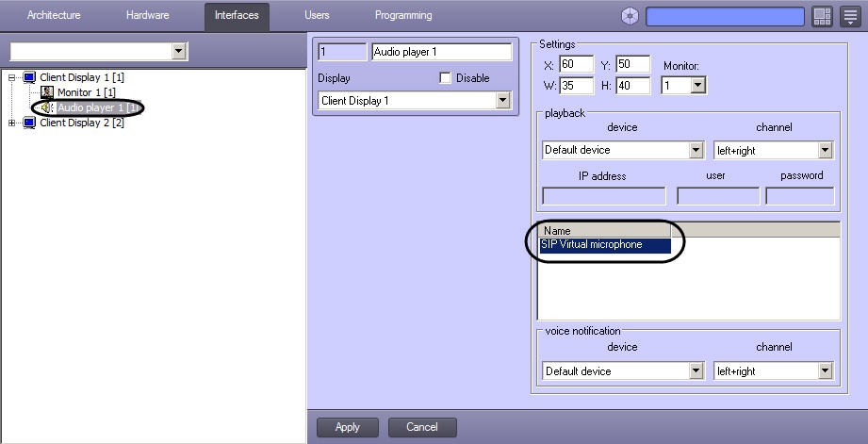Select Audio player 1 [1] in tree
This screenshot has width=868, height=444.
98,107
